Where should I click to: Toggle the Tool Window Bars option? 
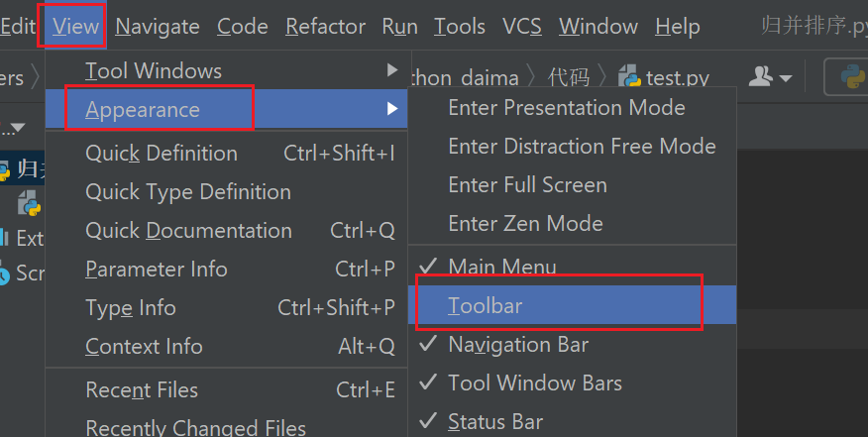pos(573,382)
